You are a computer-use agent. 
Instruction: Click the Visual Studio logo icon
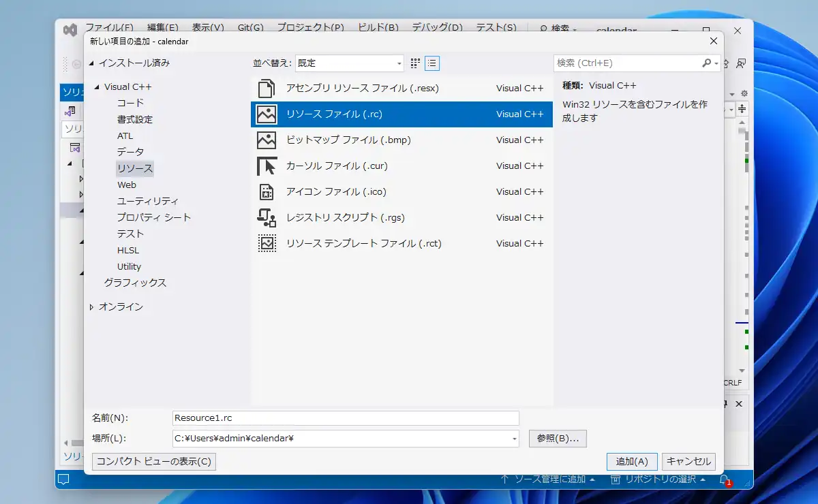(x=70, y=29)
